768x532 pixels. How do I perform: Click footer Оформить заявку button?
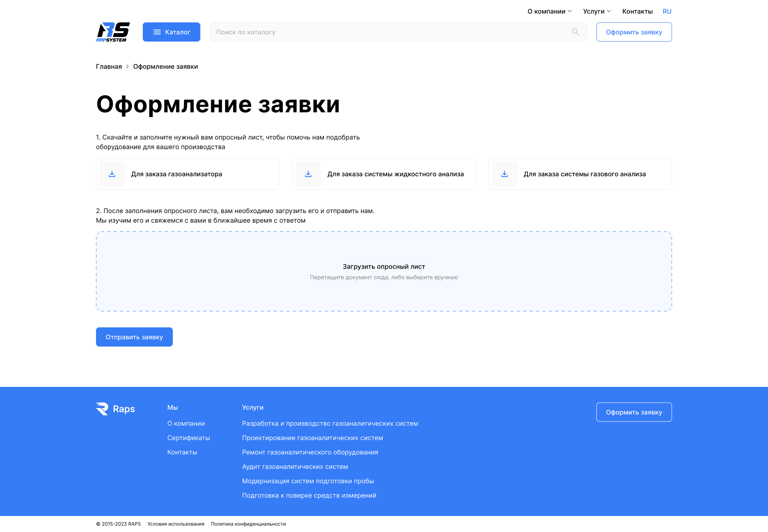(634, 412)
